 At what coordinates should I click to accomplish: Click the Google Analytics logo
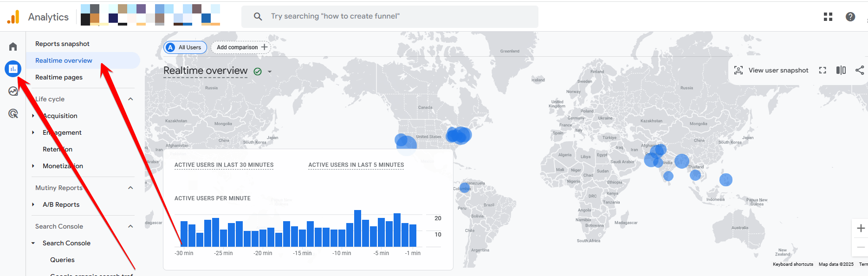tap(13, 17)
